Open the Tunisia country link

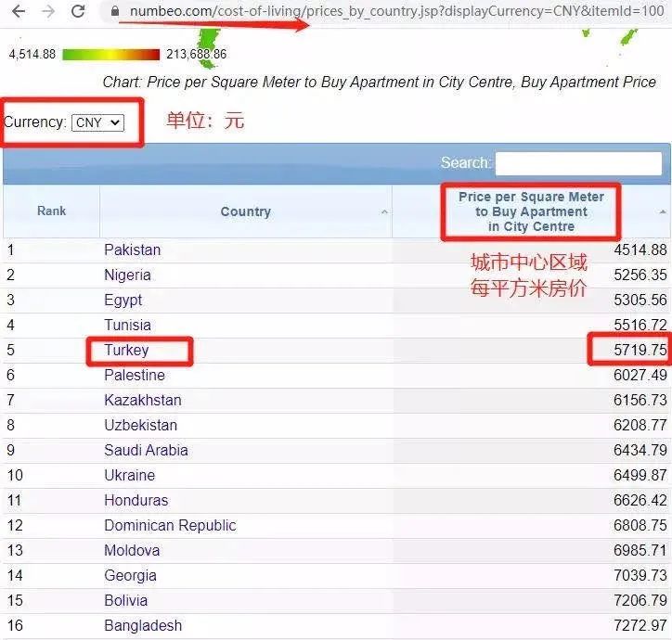tap(127, 326)
